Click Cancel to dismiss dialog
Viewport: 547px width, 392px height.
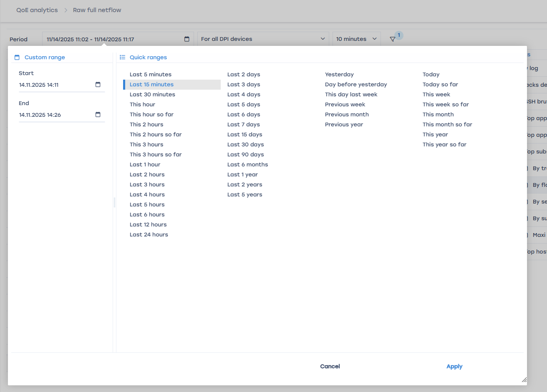point(330,367)
